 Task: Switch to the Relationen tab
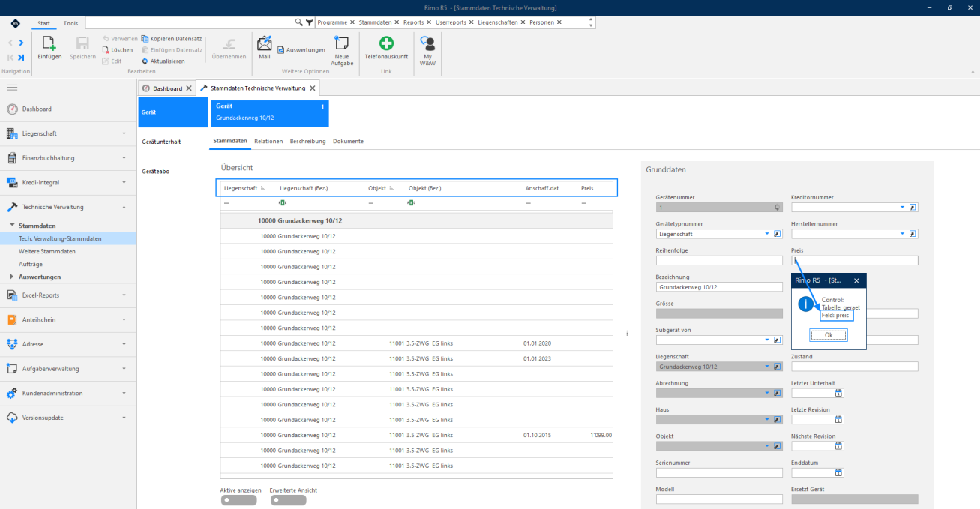coord(268,141)
